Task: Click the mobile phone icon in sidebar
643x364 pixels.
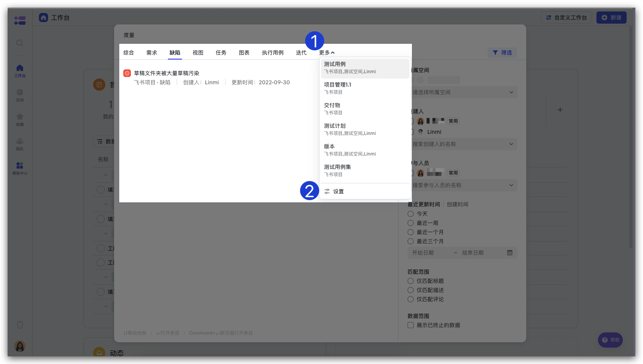Action: (x=20, y=325)
